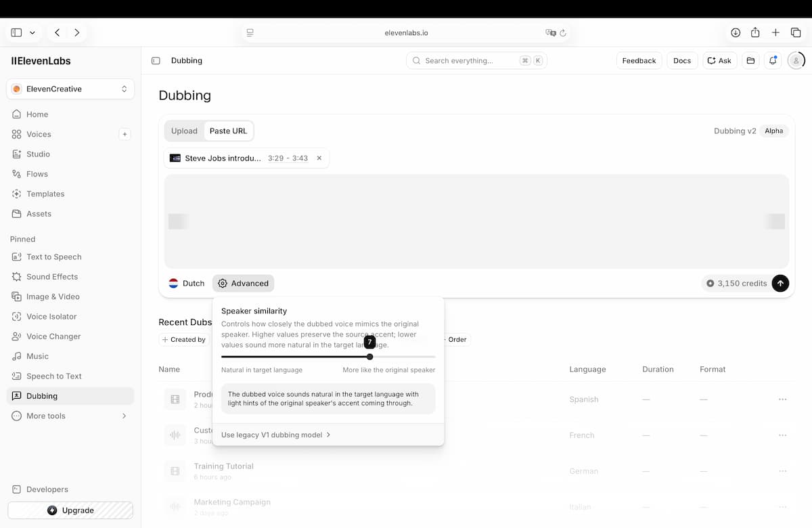Screen dimensions: 812x528
Task: Open pinned Image & Video
Action: [70, 296]
